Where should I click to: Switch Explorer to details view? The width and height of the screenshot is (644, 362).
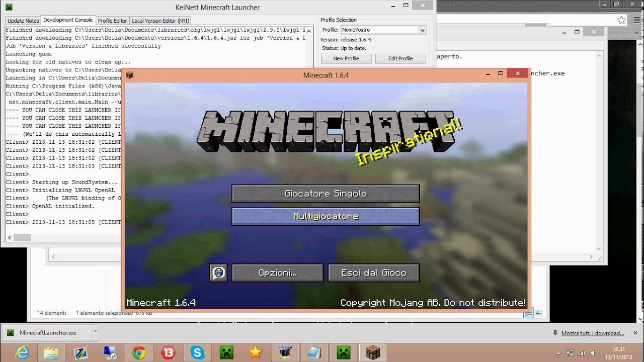coord(528,313)
